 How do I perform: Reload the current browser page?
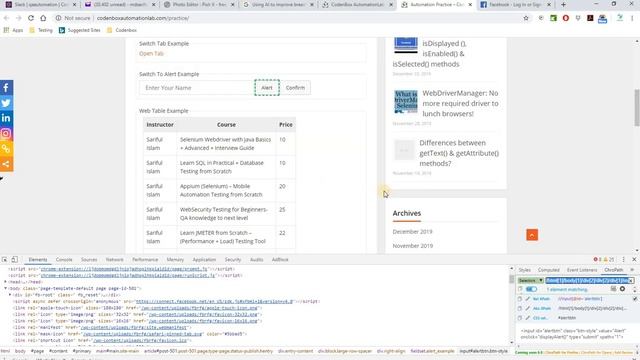pos(31,18)
